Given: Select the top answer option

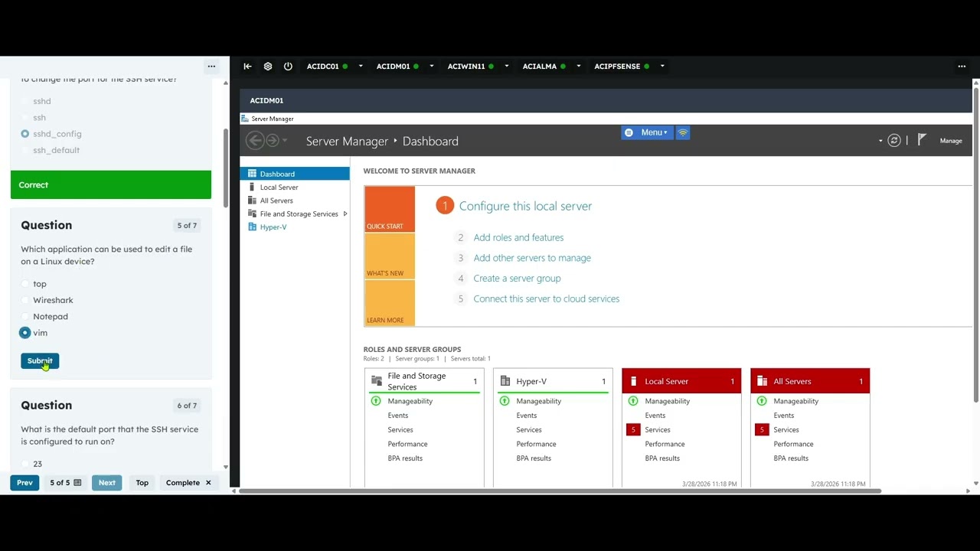Looking at the screenshot, I should tap(25, 284).
